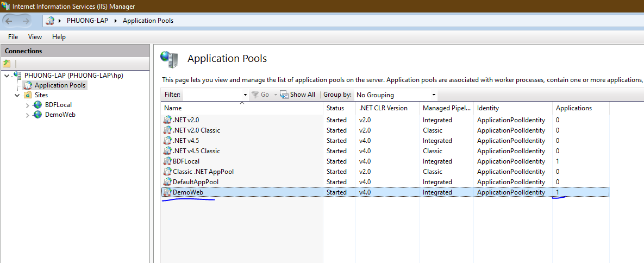Click the IIS Manager title bar icon

[6, 6]
